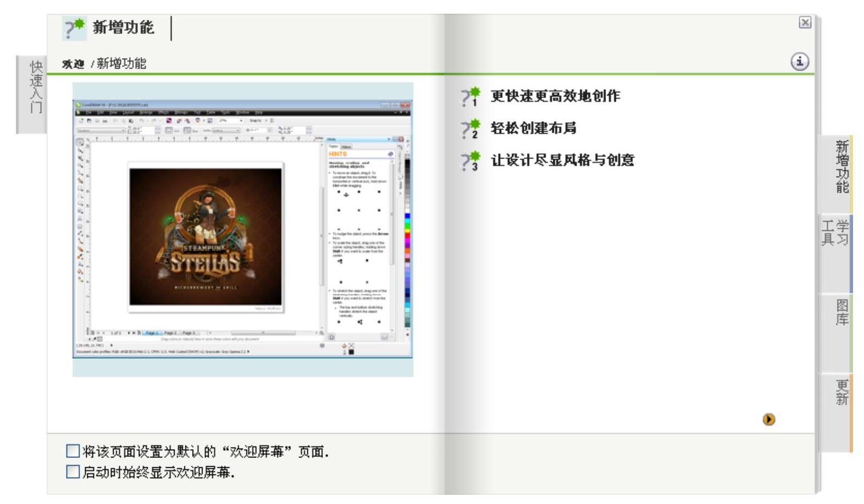The image size is (864, 504).
Task: Open the 更快速更高效地创作 link
Action: pyautogui.click(x=555, y=96)
